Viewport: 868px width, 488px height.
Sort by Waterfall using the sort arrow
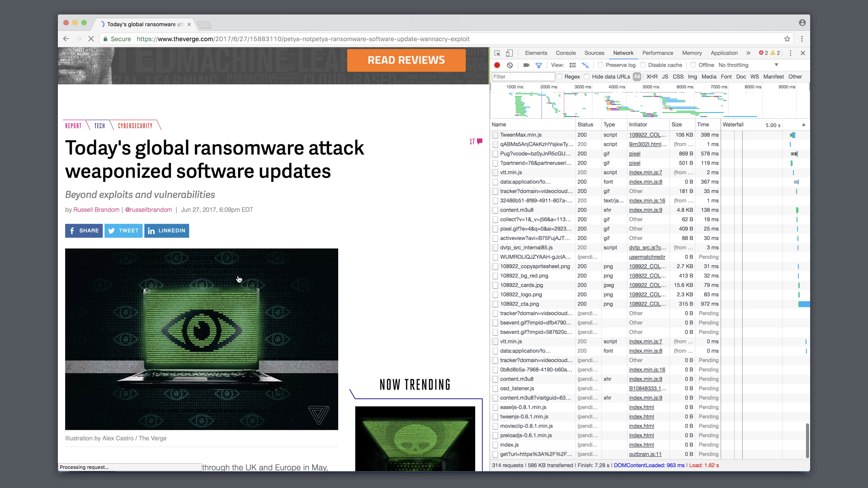pyautogui.click(x=804, y=125)
